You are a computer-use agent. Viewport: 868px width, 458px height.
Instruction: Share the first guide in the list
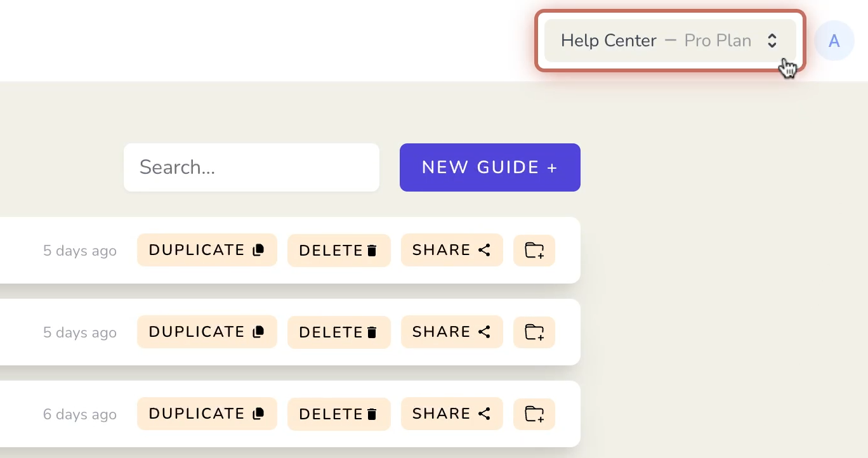coord(452,250)
